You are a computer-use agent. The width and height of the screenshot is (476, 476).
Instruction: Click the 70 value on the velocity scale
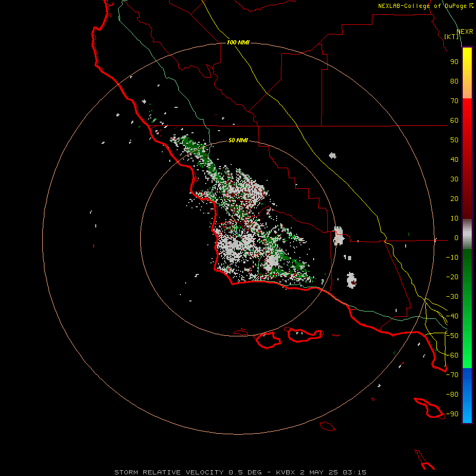pos(454,101)
